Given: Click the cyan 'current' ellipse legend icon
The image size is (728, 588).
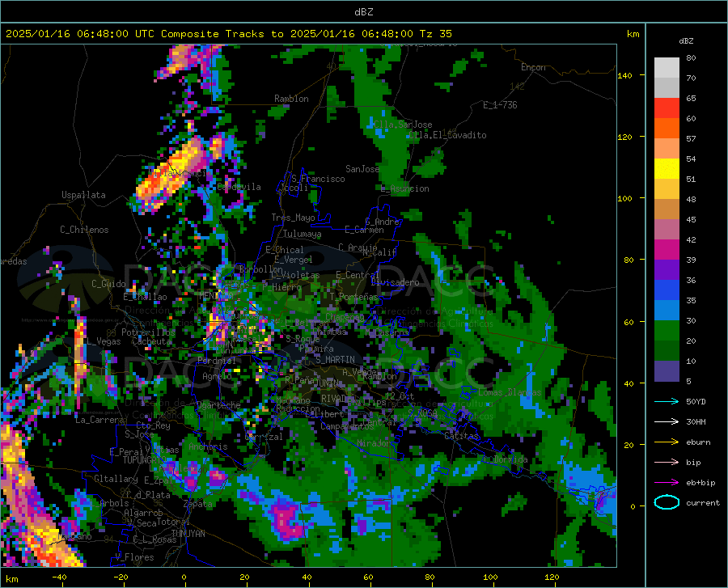Looking at the screenshot, I should click(667, 502).
